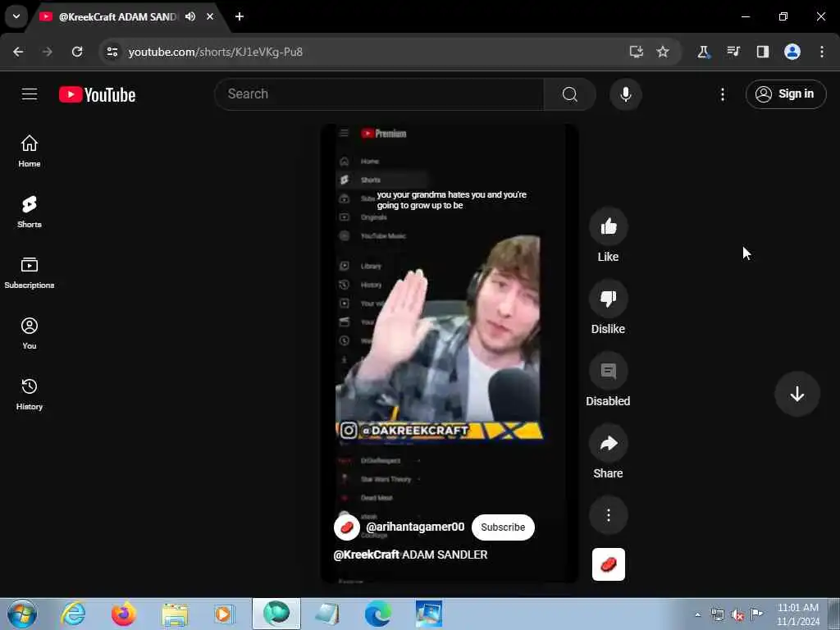Image resolution: width=840 pixels, height=630 pixels.
Task: Click the Sign in button
Action: pyautogui.click(x=786, y=94)
